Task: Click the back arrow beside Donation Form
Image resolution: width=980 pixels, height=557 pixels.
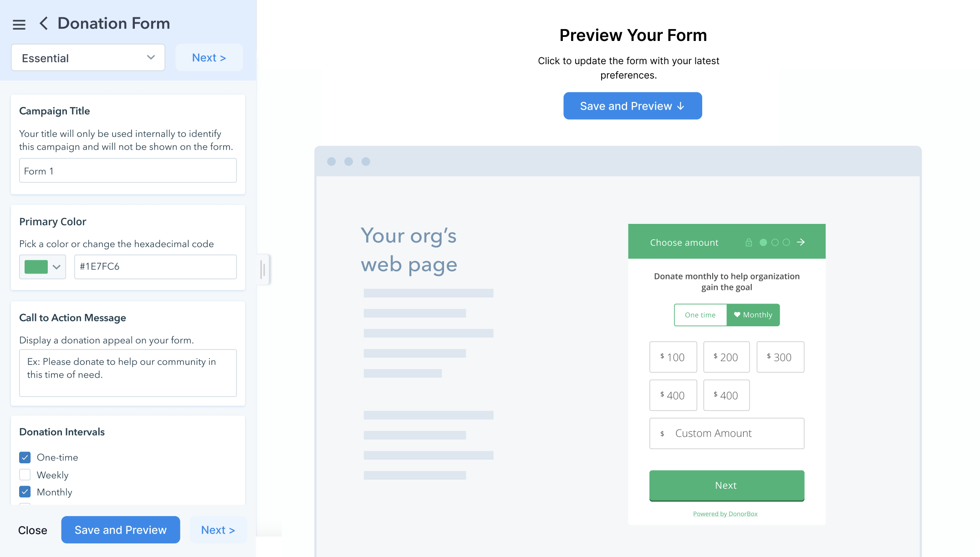Action: pos(44,24)
